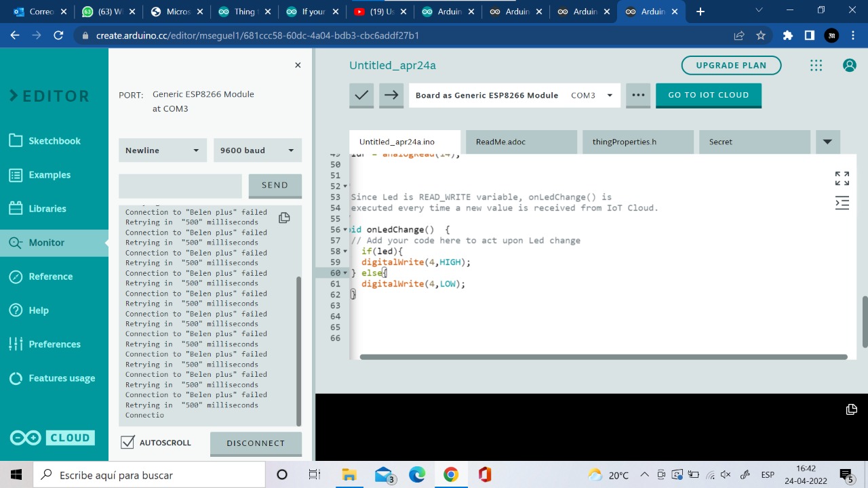Click the Editor logo header
The height and width of the screenshot is (488, 868).
[49, 96]
